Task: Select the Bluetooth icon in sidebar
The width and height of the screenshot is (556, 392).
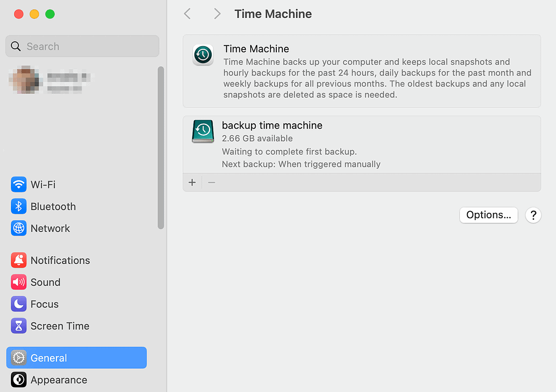Action: tap(18, 206)
